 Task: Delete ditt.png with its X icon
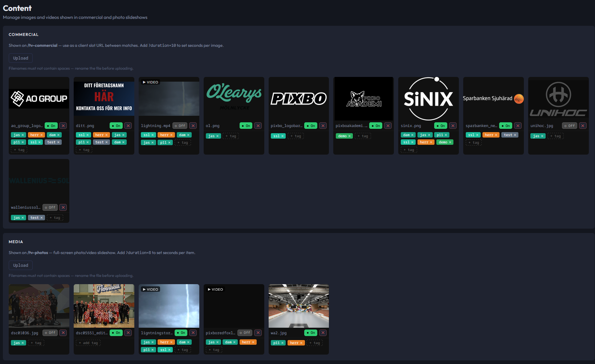coord(128,126)
